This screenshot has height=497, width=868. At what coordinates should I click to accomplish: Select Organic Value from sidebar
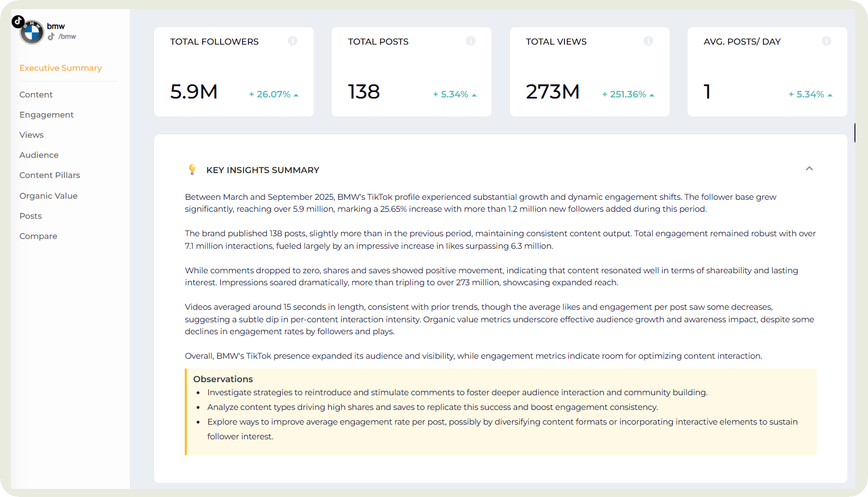click(48, 196)
